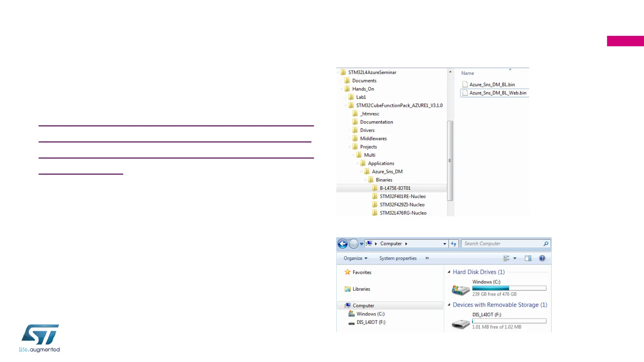Image resolution: width=644 pixels, height=362 pixels.
Task: Open the address bar history dropdown
Action: coord(445,244)
